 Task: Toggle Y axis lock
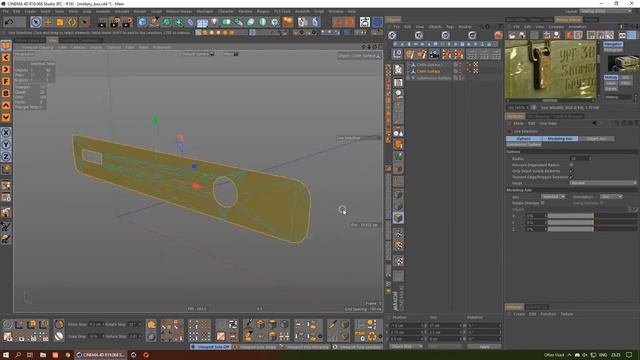[x=6, y=144]
